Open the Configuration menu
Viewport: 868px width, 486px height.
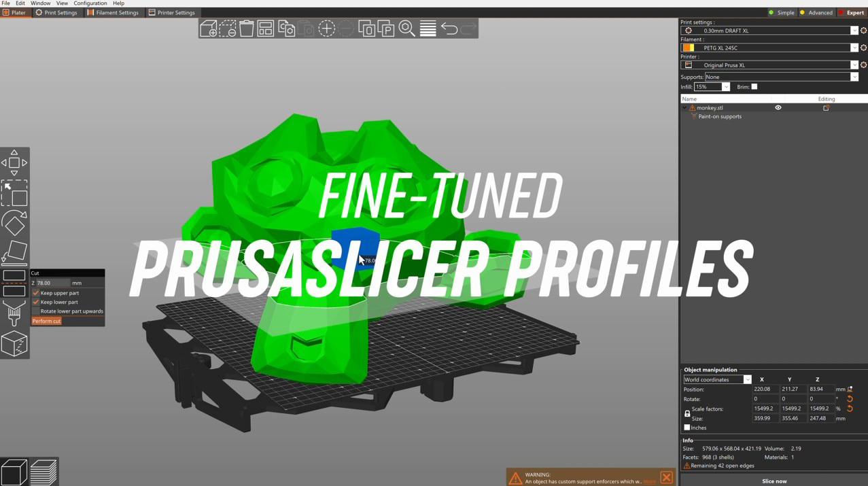click(x=90, y=3)
